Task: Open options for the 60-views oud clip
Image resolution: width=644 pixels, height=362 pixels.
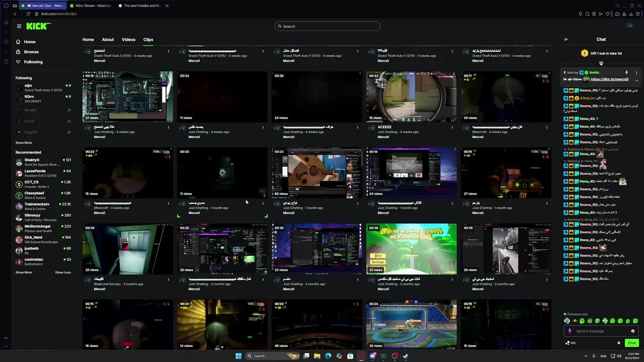Action: pos(358,203)
